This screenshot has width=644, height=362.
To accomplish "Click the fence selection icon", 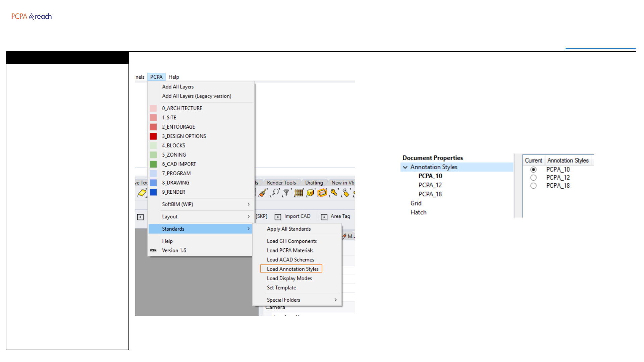I will coord(299,192).
